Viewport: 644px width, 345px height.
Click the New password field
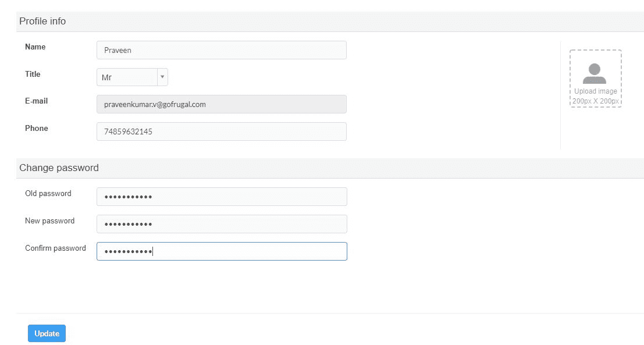pos(221,224)
